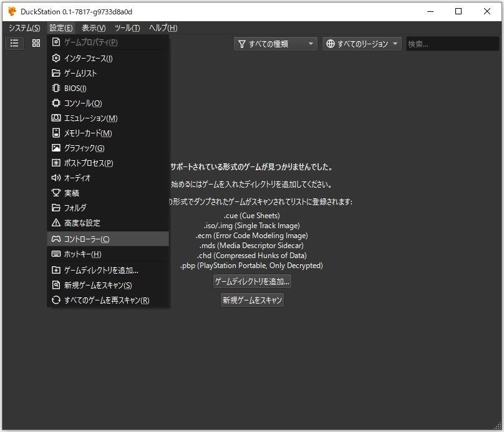Click the CPU icon beside コンソール
Screen dimensions: 504x432
click(x=56, y=103)
